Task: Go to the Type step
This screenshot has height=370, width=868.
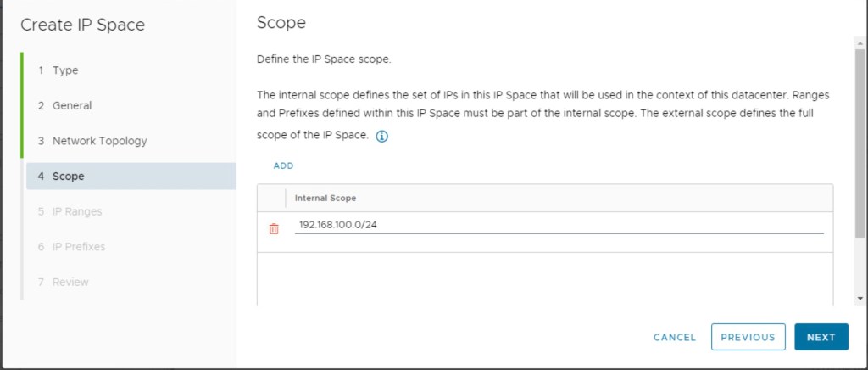Action: [x=65, y=70]
